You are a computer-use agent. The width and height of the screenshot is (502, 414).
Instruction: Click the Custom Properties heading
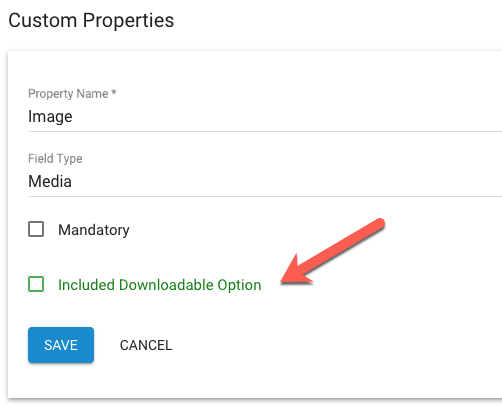(x=91, y=21)
